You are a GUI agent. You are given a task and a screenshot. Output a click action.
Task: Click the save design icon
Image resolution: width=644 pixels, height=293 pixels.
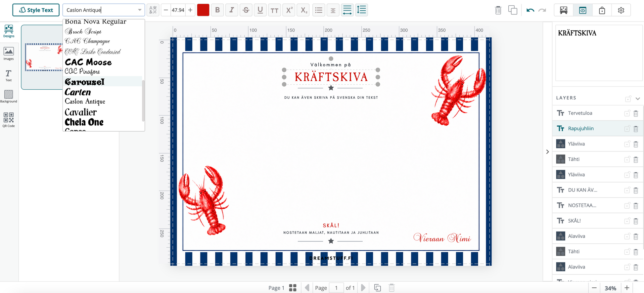coord(564,10)
